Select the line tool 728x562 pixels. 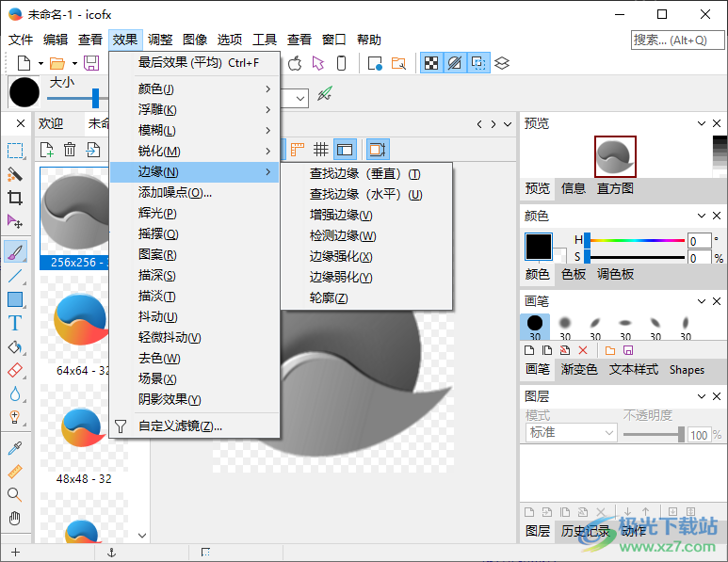point(15,276)
